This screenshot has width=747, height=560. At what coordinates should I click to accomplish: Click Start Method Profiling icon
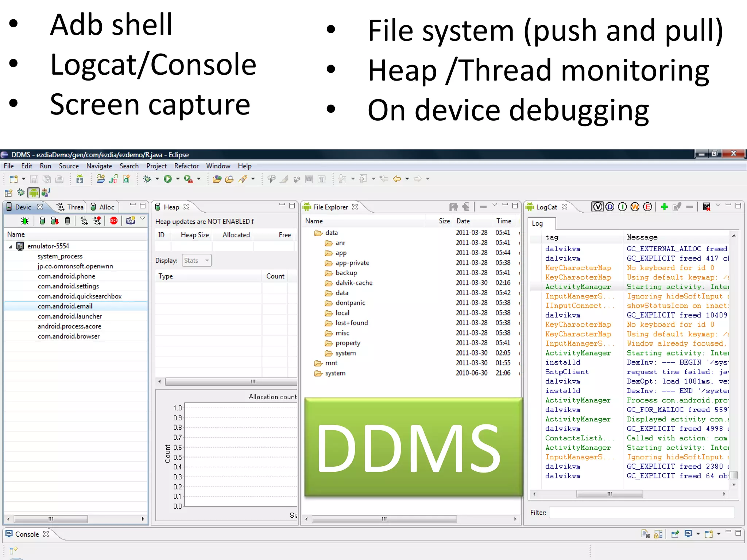coord(97,221)
